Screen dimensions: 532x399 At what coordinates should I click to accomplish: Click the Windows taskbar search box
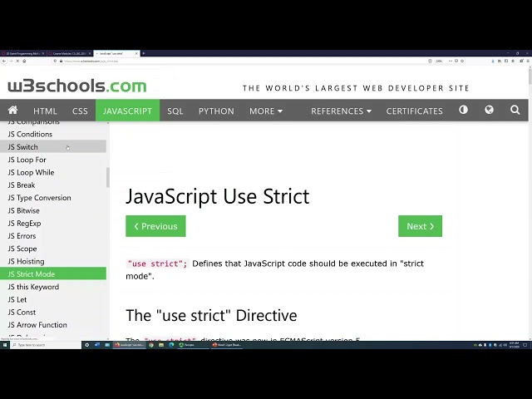[x=46, y=345]
